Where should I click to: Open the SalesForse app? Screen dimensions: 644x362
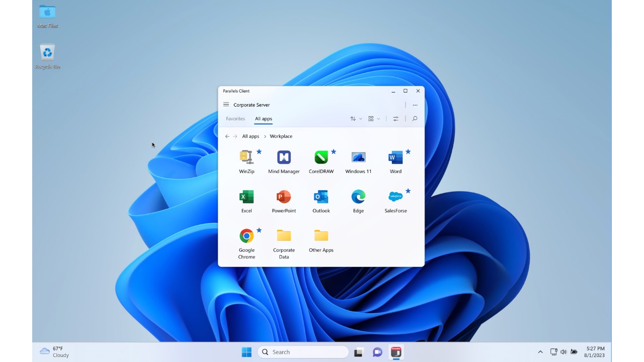click(395, 201)
